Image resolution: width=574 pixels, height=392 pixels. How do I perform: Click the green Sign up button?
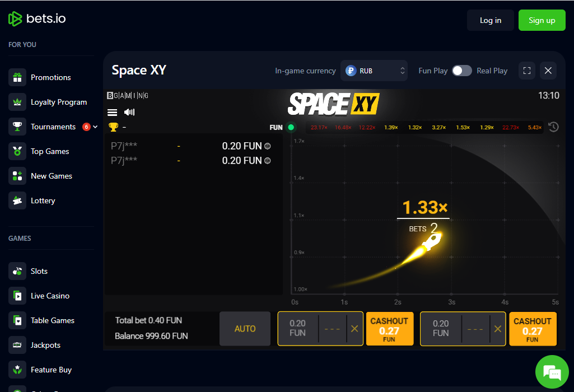pyautogui.click(x=542, y=21)
